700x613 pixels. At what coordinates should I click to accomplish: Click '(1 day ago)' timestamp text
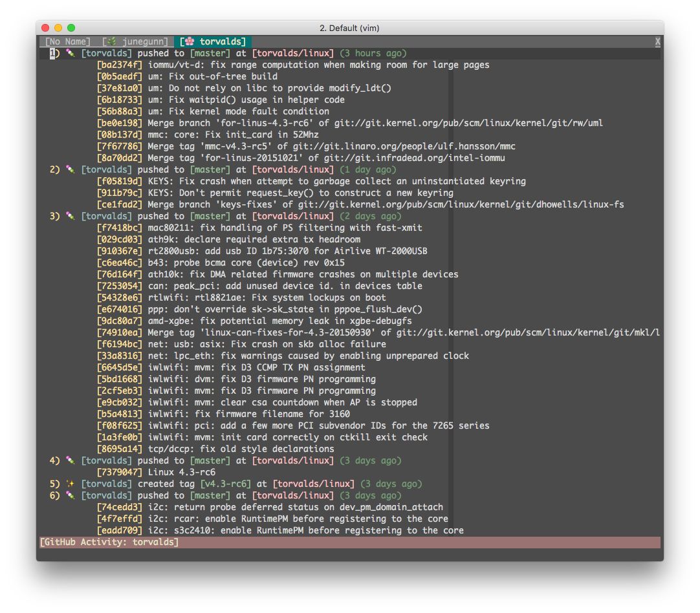368,169
